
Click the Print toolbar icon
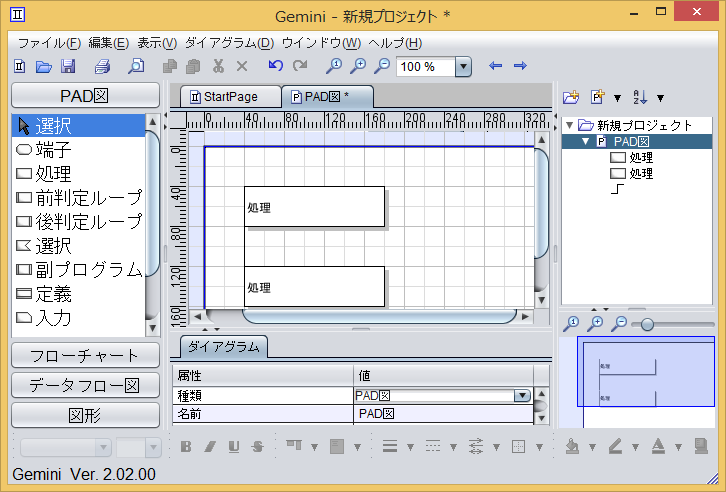(x=102, y=66)
